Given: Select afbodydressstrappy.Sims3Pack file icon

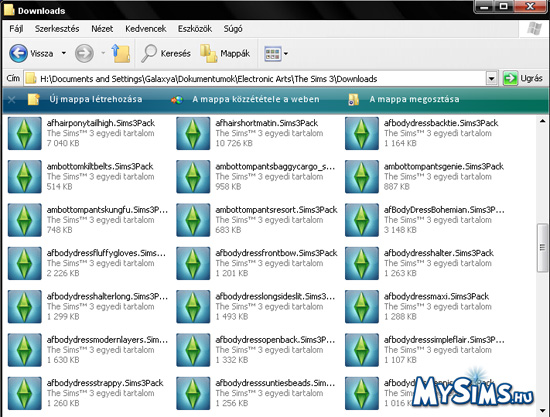Looking at the screenshot, I should pos(25,393).
